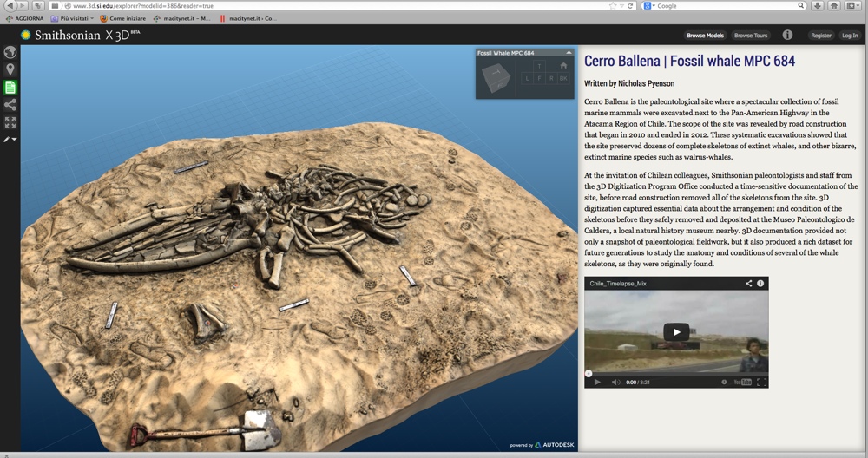Play the Chile_Timelapse_Mix video center button
The width and height of the screenshot is (868, 458).
(x=676, y=332)
